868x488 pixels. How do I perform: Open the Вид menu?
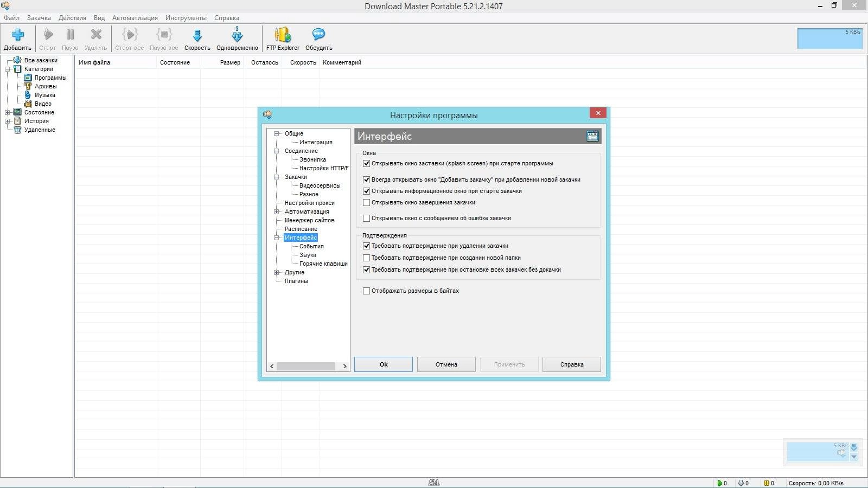tap(99, 18)
